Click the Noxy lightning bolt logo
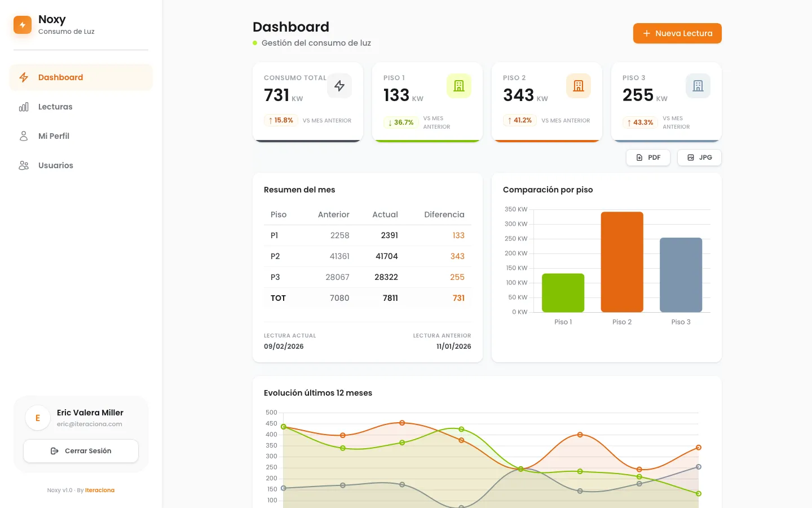Screen dimensions: 812x508 tap(23, 25)
